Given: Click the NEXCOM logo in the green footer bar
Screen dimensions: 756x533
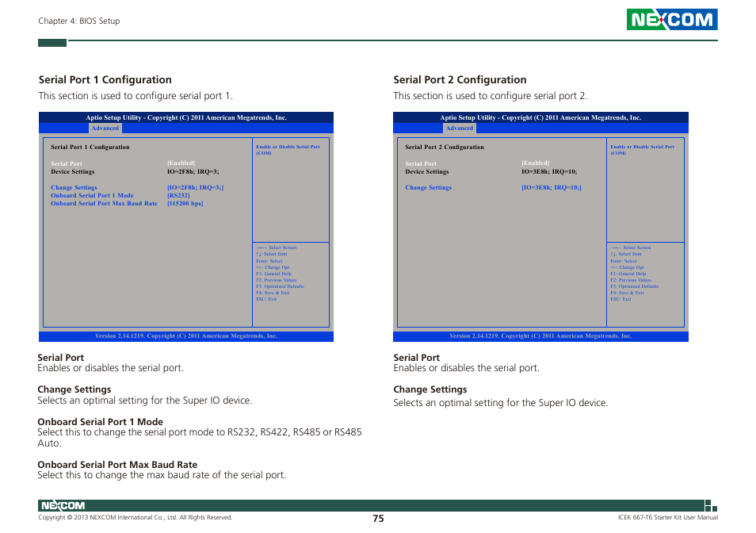Looking at the screenshot, I should [63, 505].
